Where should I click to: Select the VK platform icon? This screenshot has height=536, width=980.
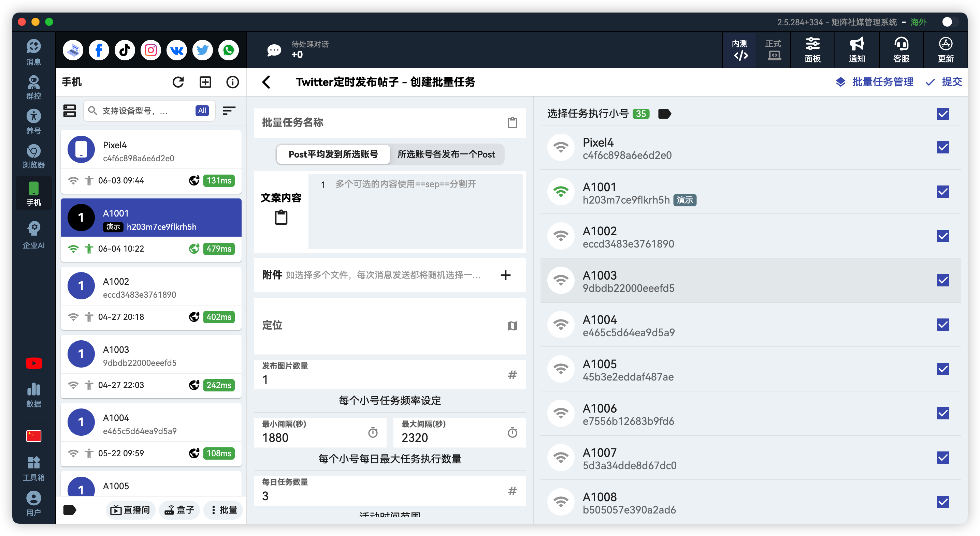pos(176,50)
